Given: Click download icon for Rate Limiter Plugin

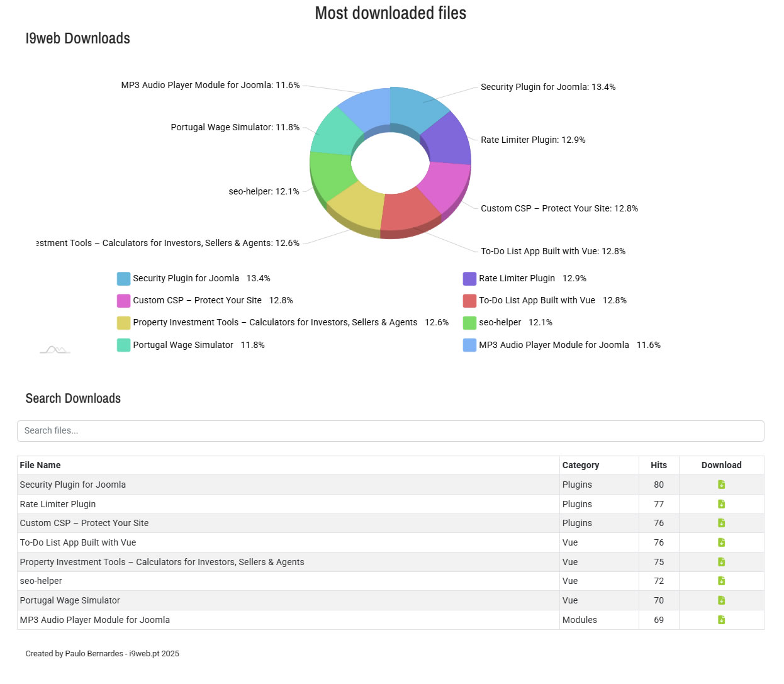Looking at the screenshot, I should pyautogui.click(x=721, y=504).
